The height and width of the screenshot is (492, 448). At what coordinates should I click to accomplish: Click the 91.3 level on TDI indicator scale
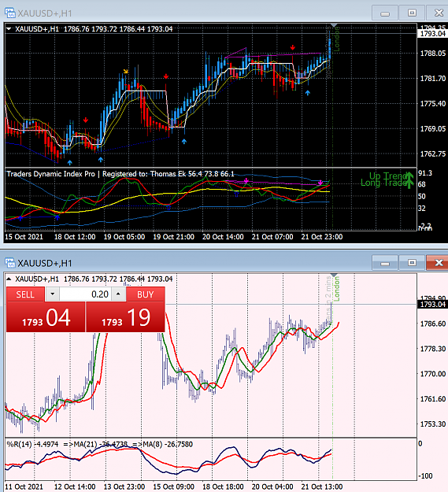425,173
